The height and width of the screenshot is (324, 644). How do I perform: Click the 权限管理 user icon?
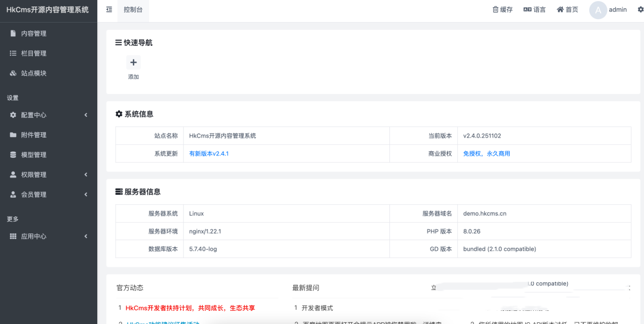(13, 175)
